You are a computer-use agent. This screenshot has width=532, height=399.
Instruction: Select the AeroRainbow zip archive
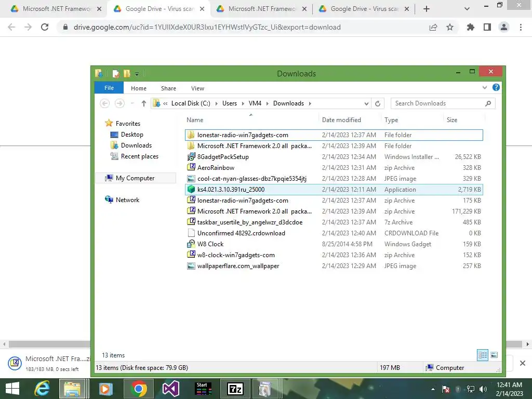(334, 168)
